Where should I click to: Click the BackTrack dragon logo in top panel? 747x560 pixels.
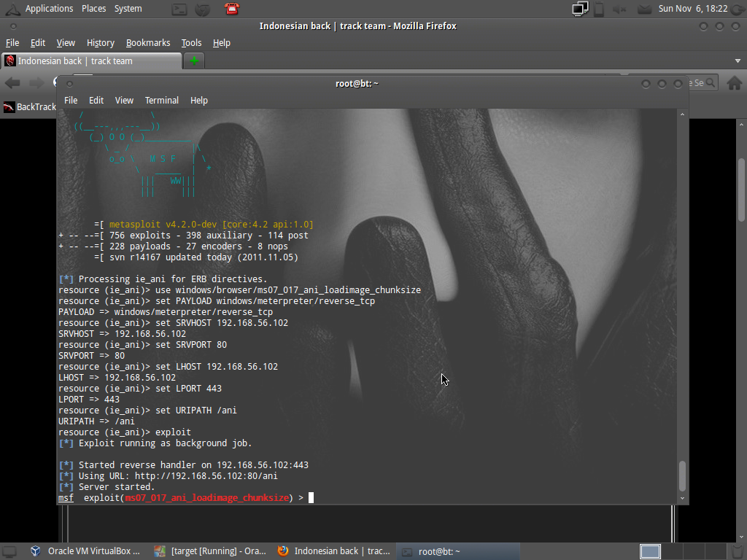click(12, 9)
